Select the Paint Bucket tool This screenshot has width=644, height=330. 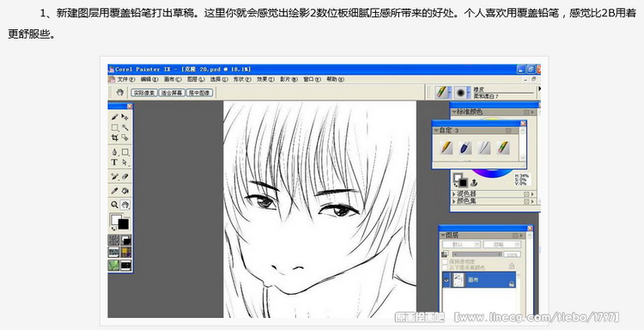tap(125, 190)
